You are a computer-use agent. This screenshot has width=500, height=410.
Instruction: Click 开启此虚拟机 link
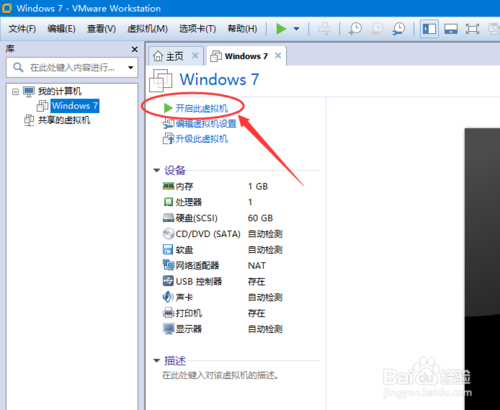(202, 108)
